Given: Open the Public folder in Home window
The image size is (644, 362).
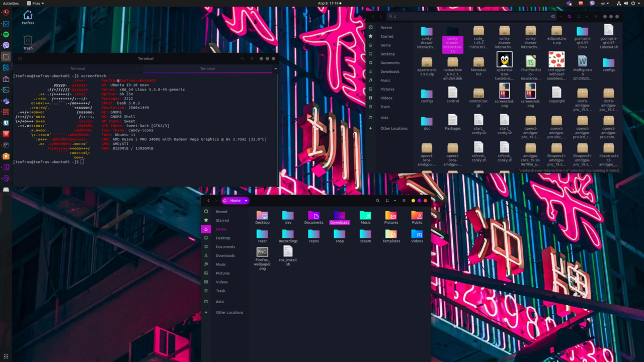Looking at the screenshot, I should [x=417, y=218].
